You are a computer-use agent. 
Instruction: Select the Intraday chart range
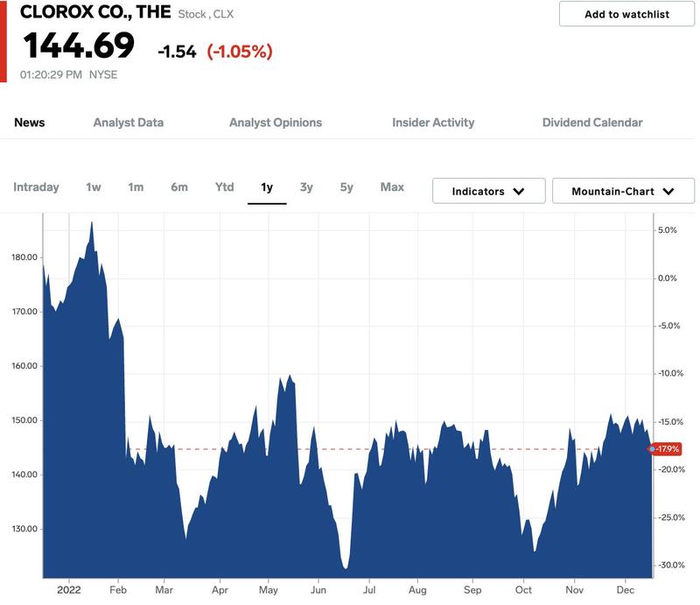[x=36, y=187]
